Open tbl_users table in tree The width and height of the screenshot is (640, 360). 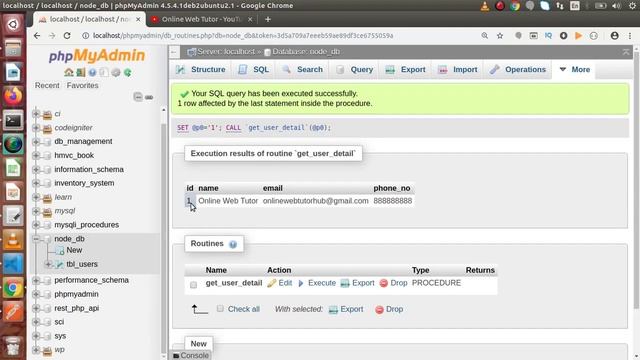point(82,264)
